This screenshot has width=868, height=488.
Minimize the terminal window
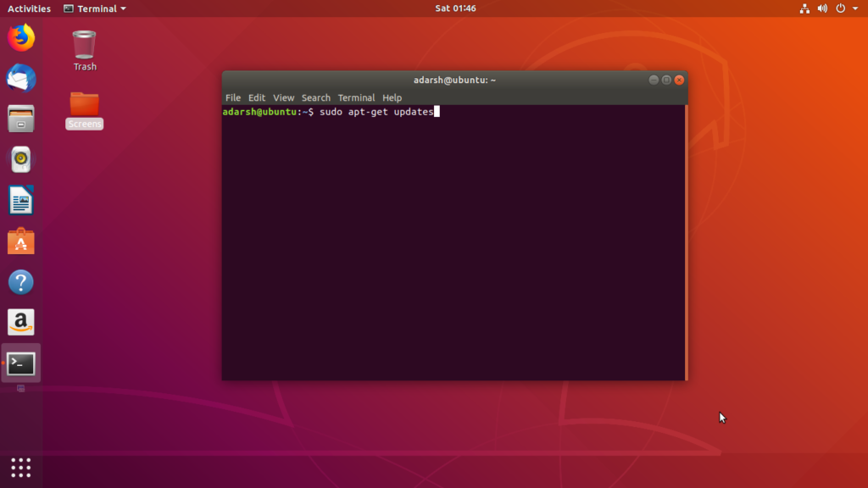tap(654, 80)
